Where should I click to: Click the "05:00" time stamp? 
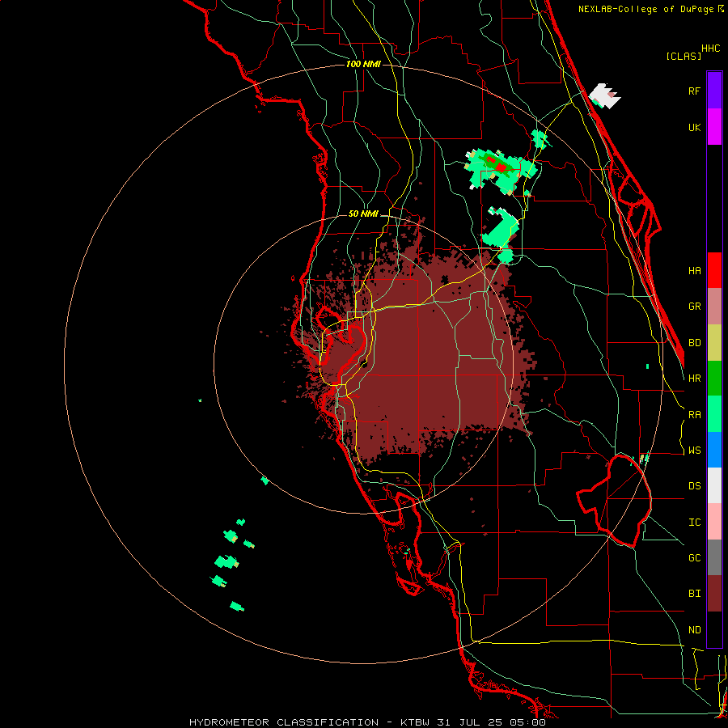point(530,722)
